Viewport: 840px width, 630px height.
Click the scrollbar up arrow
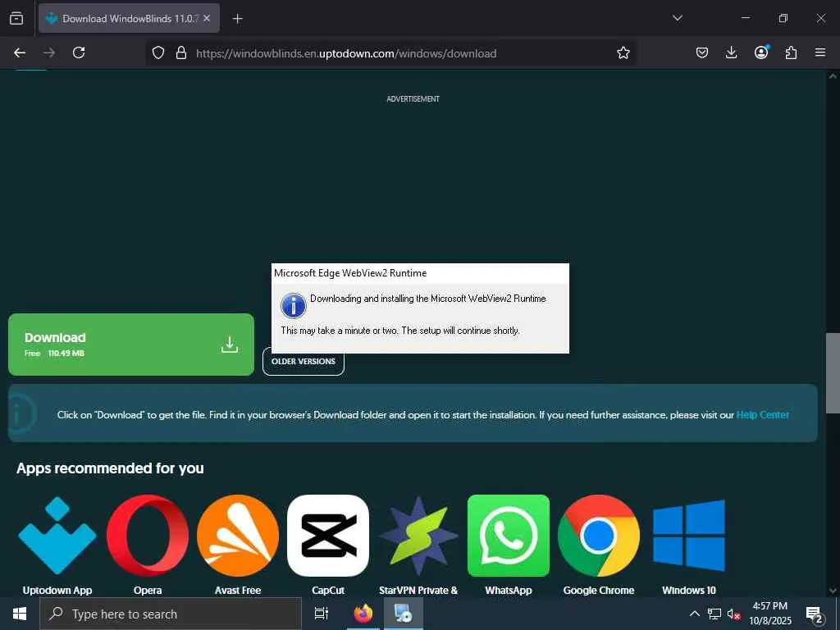tap(833, 76)
